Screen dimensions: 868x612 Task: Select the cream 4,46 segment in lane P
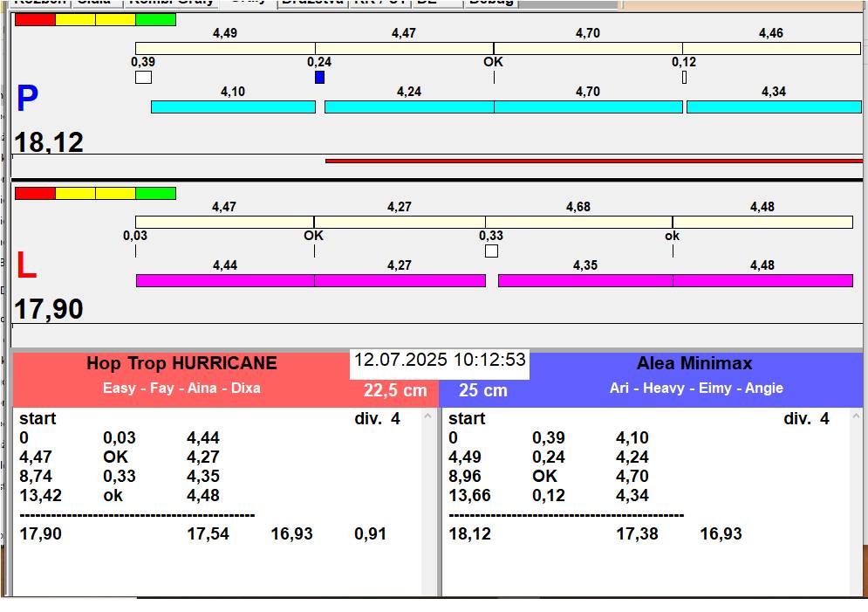point(772,48)
